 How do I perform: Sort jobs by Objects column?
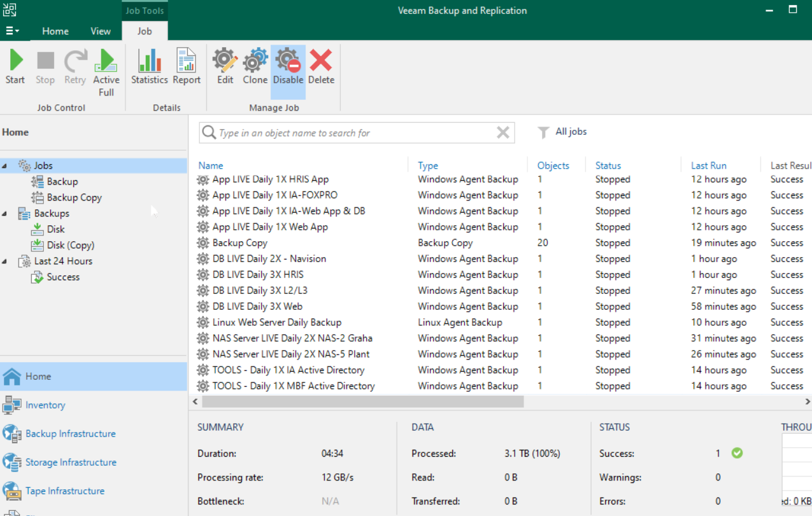553,165
